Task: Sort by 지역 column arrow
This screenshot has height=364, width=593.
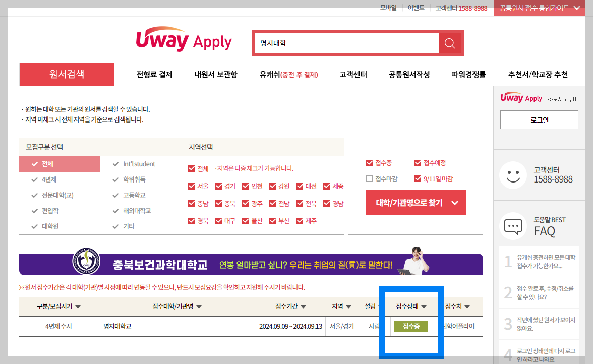Action: (x=349, y=307)
